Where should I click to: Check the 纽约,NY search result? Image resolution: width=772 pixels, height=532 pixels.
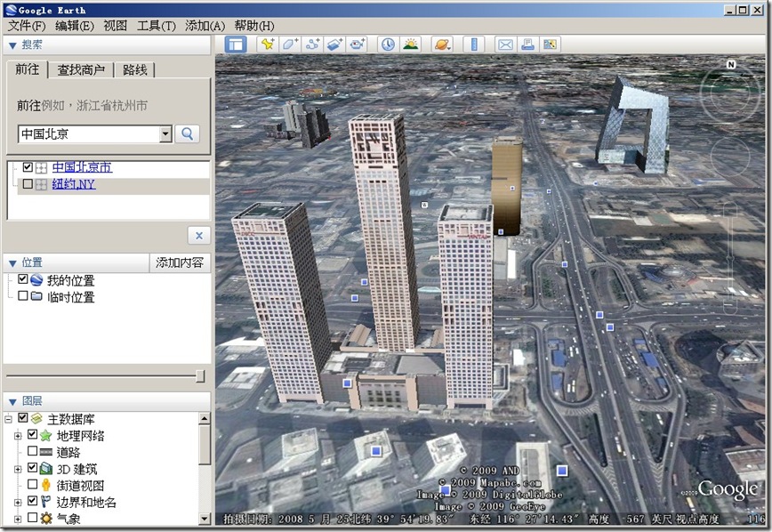coord(28,184)
